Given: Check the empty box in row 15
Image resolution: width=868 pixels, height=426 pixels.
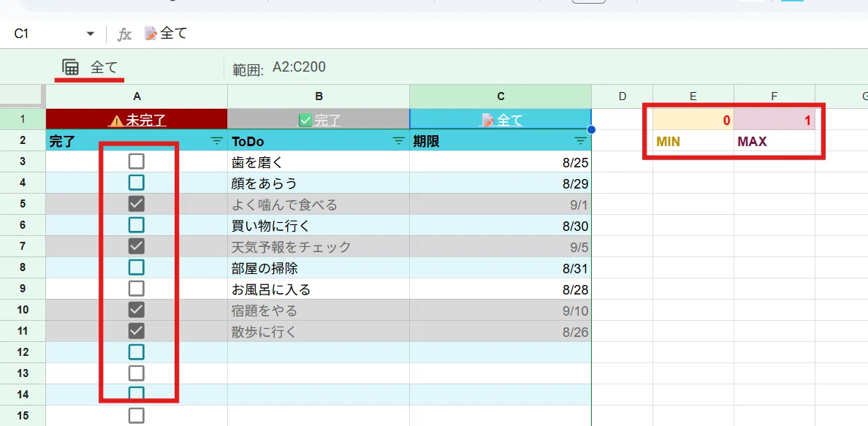Looking at the screenshot, I should (x=136, y=416).
